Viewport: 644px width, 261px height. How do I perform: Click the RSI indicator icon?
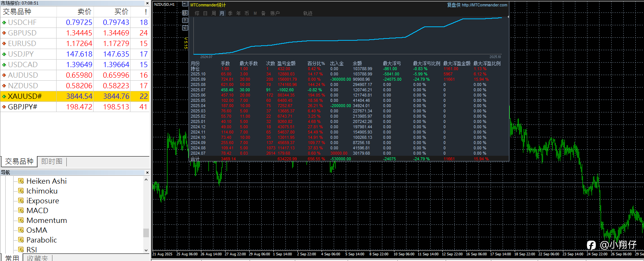[21, 249]
